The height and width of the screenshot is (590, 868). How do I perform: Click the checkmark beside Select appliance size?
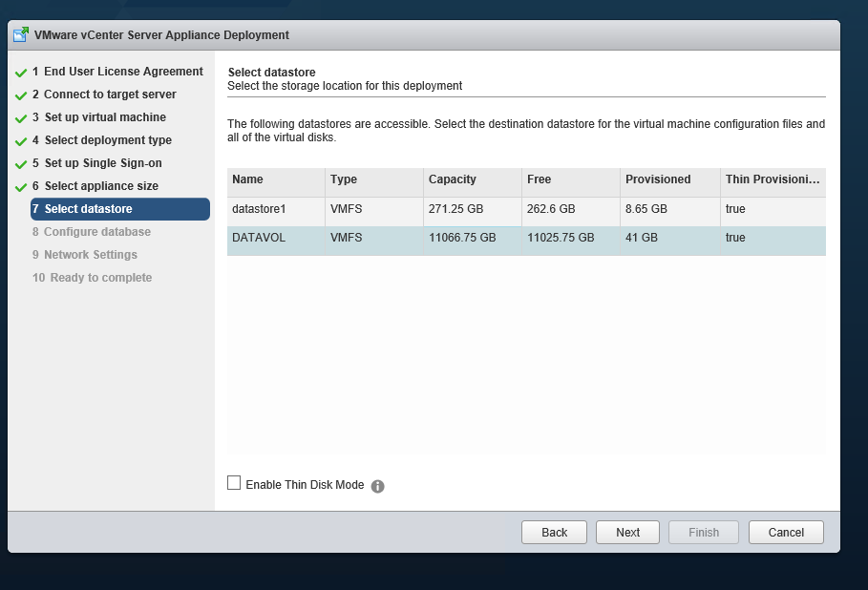tap(20, 187)
